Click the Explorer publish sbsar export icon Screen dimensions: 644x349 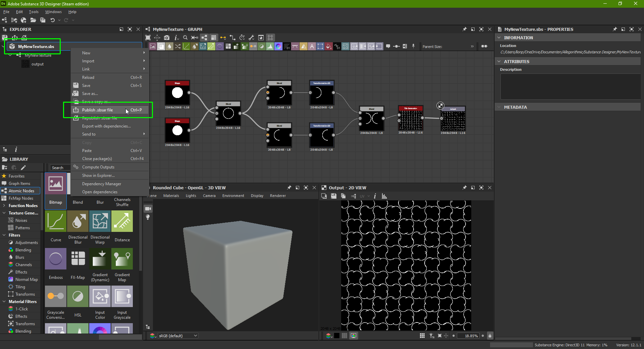click(x=15, y=37)
